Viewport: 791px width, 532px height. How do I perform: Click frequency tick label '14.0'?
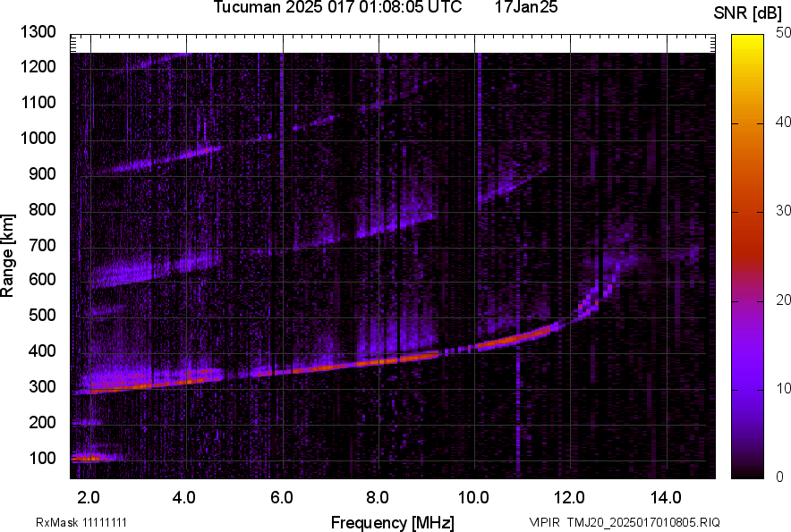[x=666, y=498]
